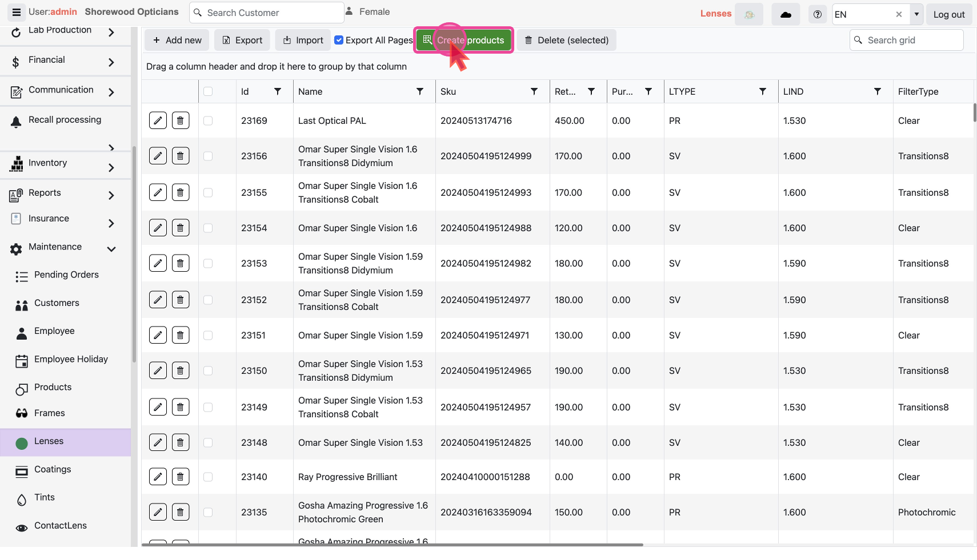Click the Name column filter icon
This screenshot has height=560, width=977.
pyautogui.click(x=420, y=91)
